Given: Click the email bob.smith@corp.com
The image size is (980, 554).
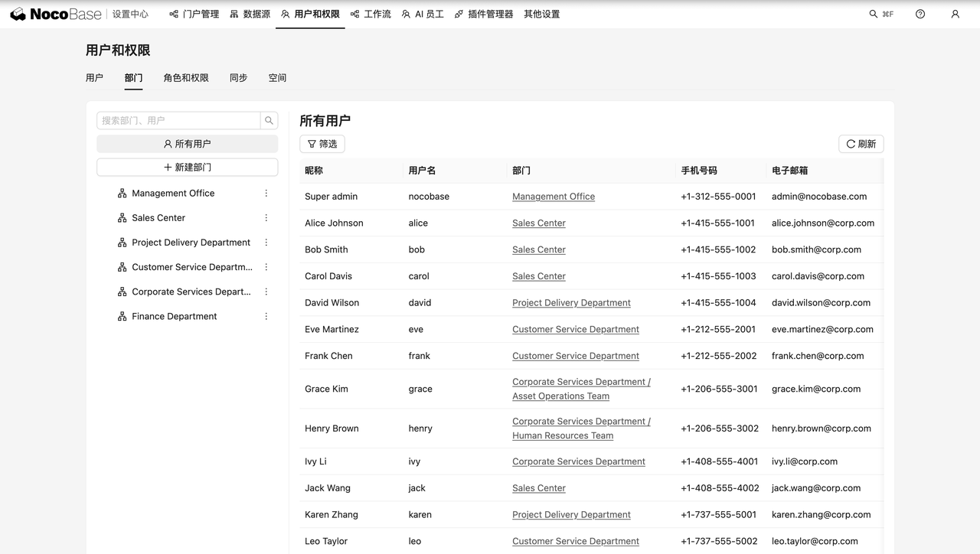Looking at the screenshot, I should pyautogui.click(x=816, y=250).
